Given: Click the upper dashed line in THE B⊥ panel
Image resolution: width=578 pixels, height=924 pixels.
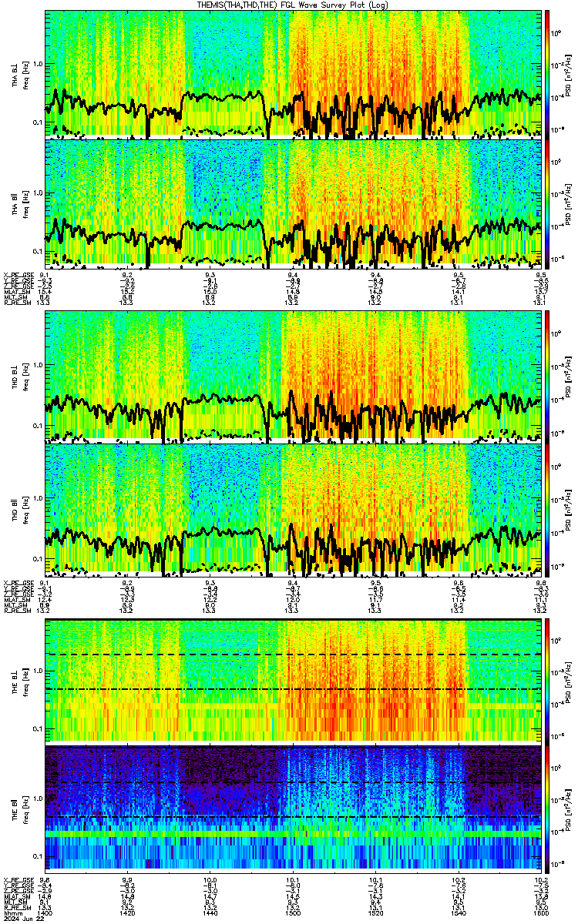Looking at the screenshot, I should pos(293,654).
